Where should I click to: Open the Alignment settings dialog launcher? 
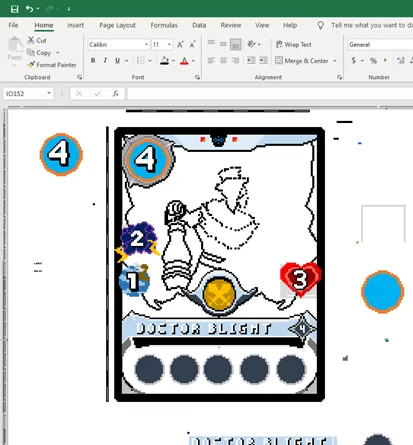(339, 77)
